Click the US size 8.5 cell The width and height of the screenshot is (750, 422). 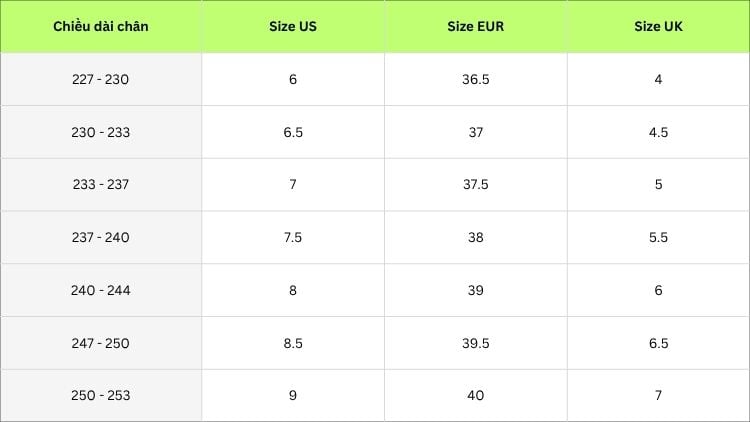(293, 343)
